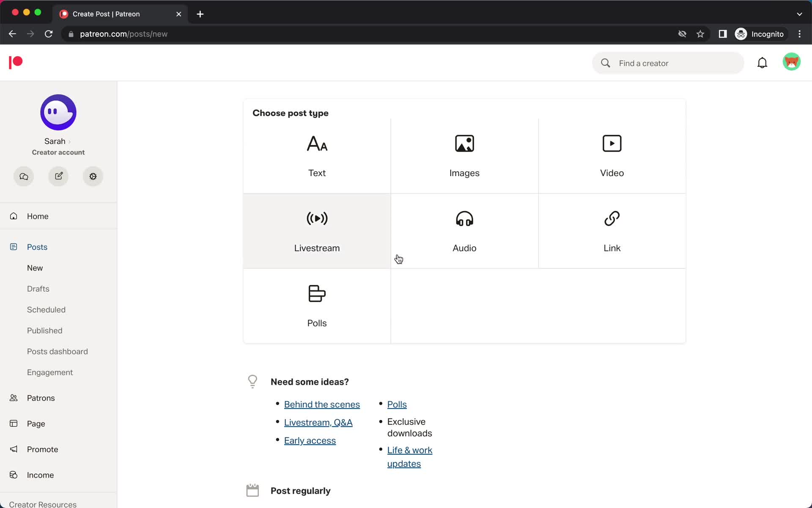Select the Text post type icon
This screenshot has width=812, height=508.
pos(318,144)
